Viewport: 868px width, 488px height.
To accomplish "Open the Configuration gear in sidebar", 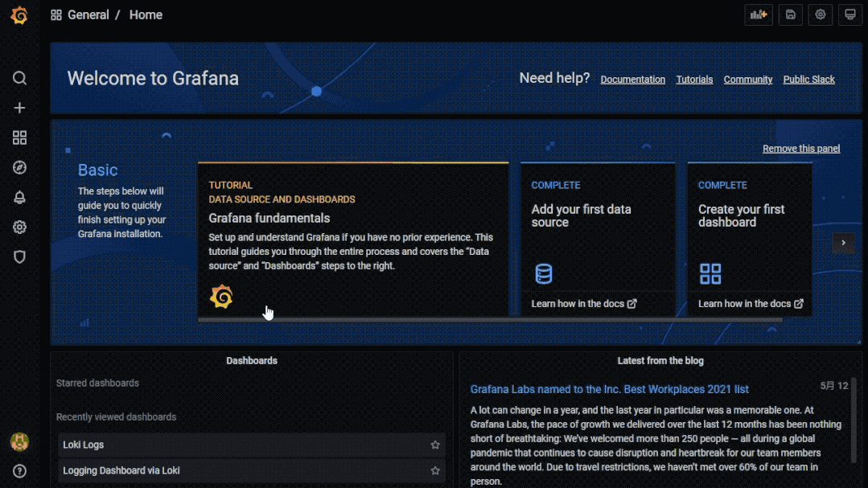I will [x=19, y=227].
